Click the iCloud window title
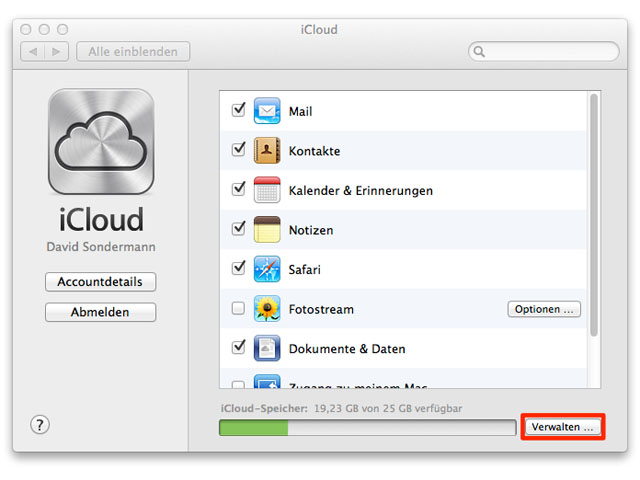The image size is (640, 480). tap(319, 30)
